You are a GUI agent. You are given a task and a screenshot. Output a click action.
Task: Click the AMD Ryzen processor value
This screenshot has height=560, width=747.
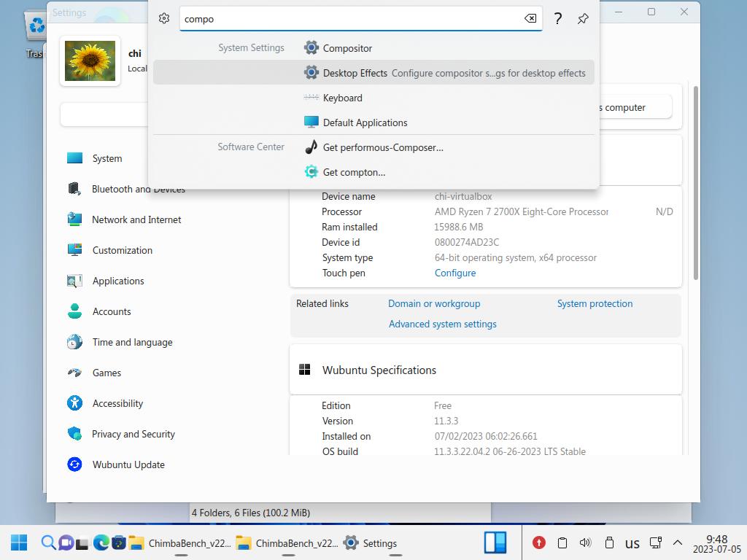(x=521, y=211)
